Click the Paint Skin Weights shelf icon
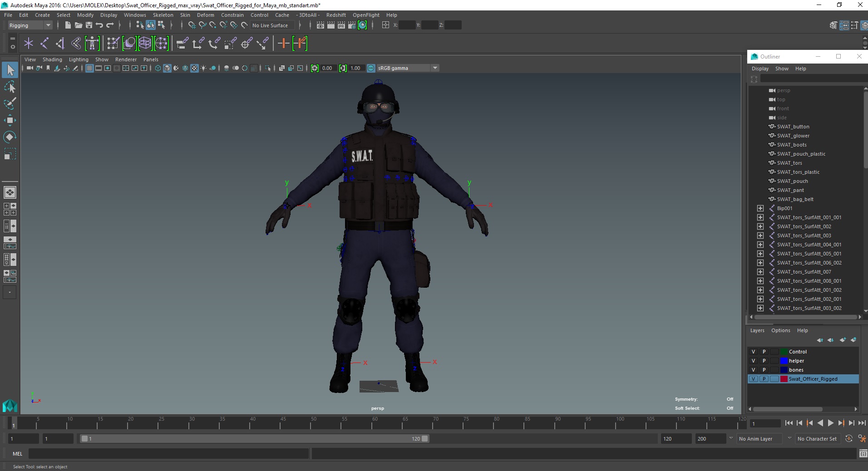868x471 pixels. (113, 43)
